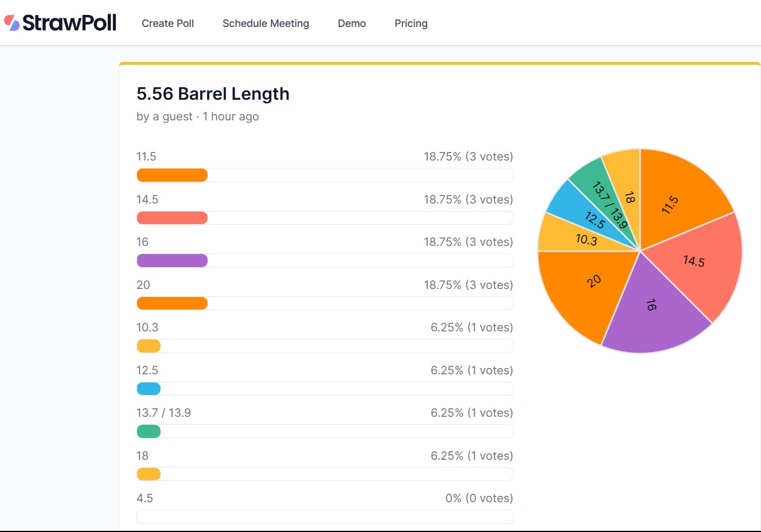Select the 18 option label in results list

click(x=142, y=456)
